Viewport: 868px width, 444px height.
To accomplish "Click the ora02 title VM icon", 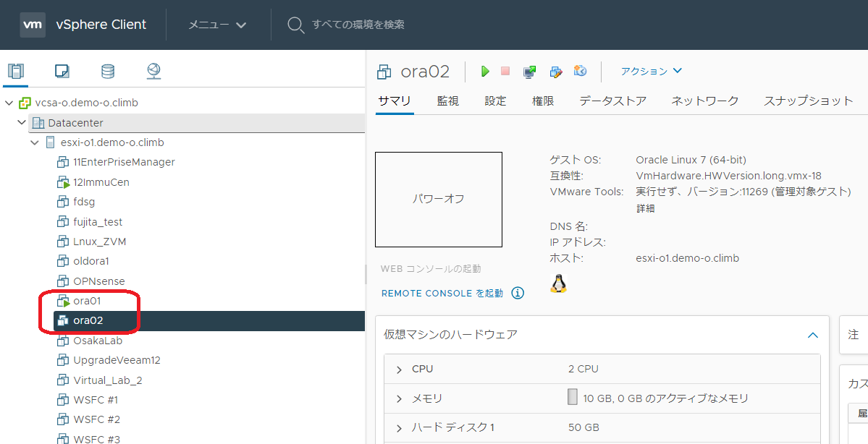I will (x=384, y=72).
